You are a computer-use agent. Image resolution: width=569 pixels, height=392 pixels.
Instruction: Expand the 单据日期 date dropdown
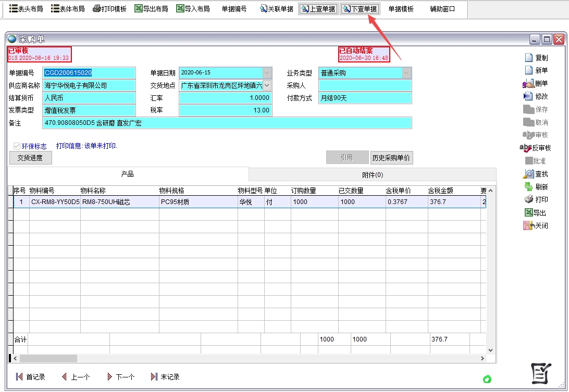click(267, 73)
